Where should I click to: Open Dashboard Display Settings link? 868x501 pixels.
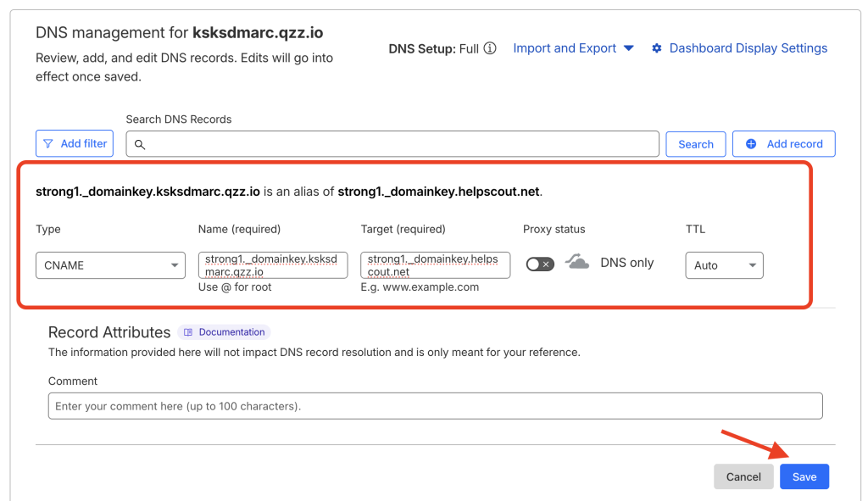click(748, 48)
